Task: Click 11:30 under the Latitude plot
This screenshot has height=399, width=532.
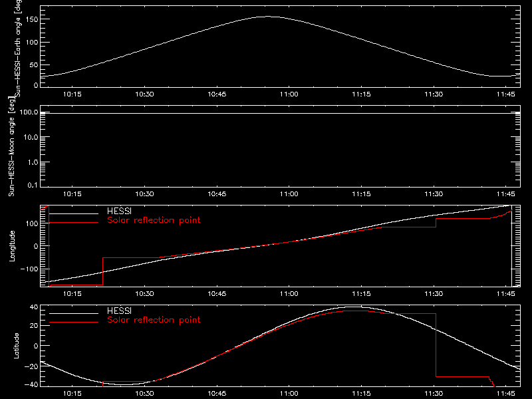Action: (x=434, y=394)
